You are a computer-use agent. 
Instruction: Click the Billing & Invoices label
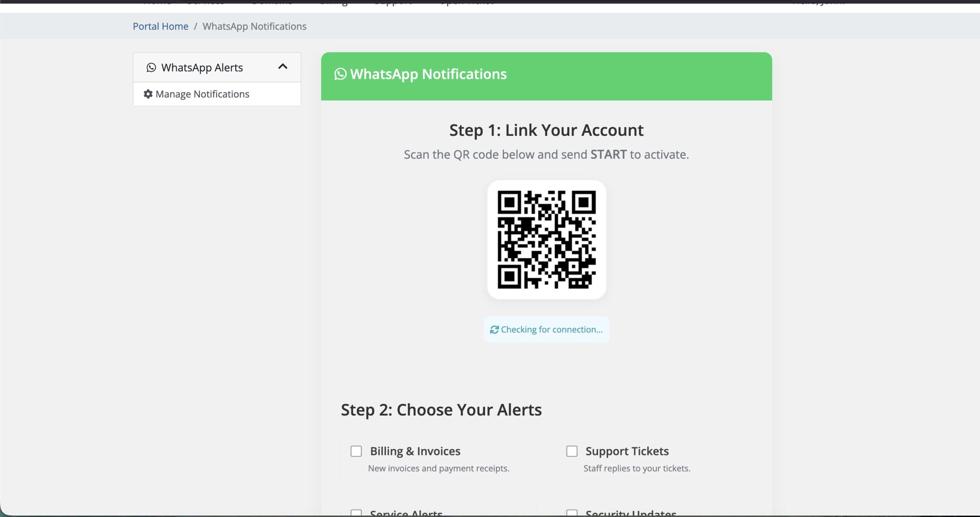tap(415, 451)
